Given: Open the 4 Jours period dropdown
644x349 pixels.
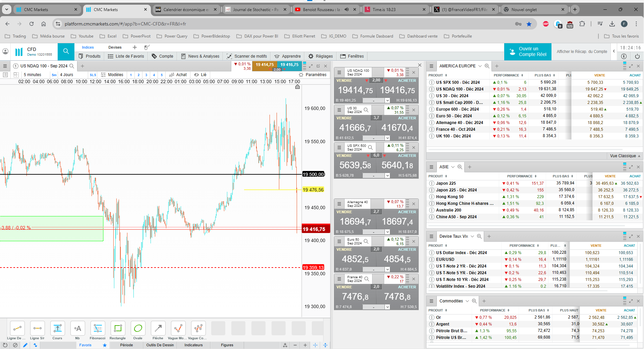Looking at the screenshot, I should coord(66,75).
